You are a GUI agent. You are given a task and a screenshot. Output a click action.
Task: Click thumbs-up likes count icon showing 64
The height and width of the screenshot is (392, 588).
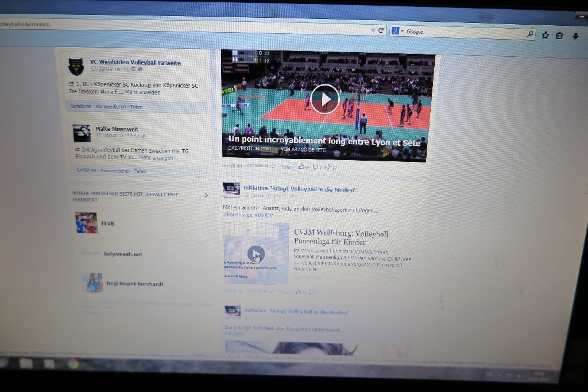tap(301, 167)
